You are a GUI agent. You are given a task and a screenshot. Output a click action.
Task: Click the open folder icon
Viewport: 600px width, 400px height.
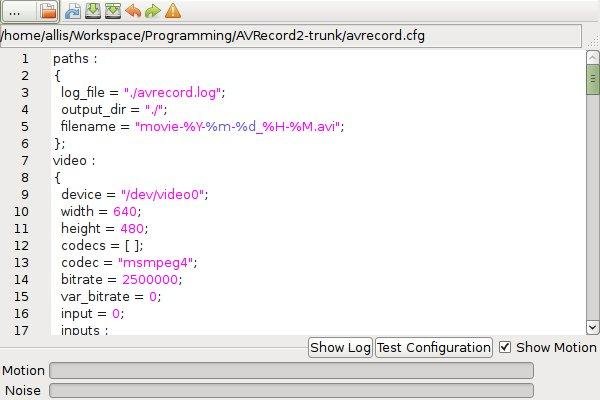(x=48, y=11)
